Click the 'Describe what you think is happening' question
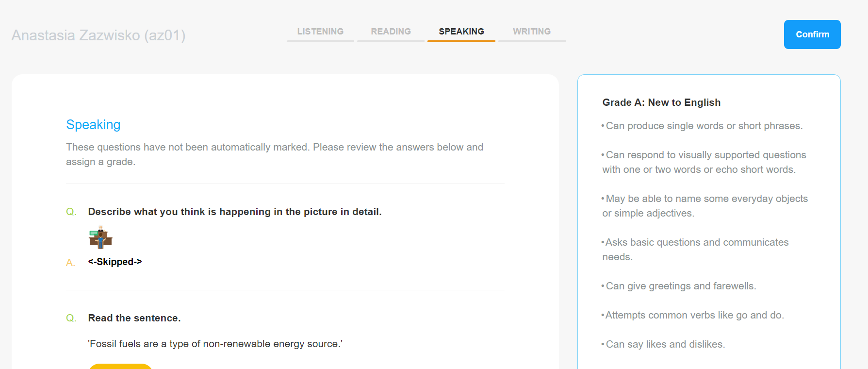Image resolution: width=868 pixels, height=369 pixels. pos(235,212)
